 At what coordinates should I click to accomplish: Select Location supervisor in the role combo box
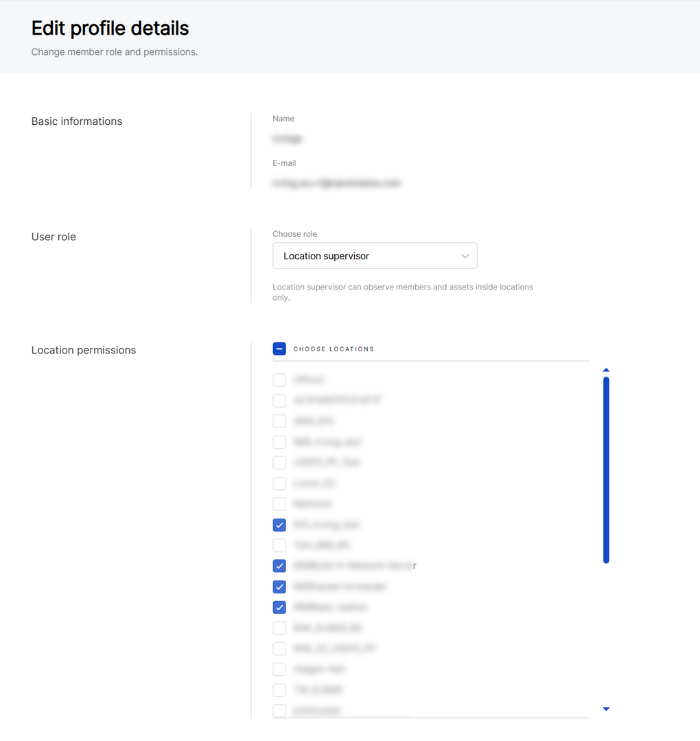tap(375, 255)
